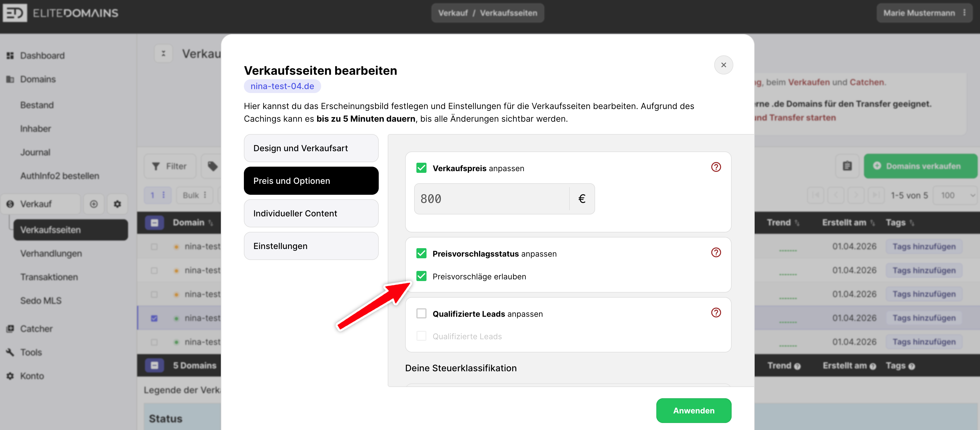Click the Verkauf / Verkaufsseiten breadcrumb
The height and width of the screenshot is (430, 980).
click(487, 13)
